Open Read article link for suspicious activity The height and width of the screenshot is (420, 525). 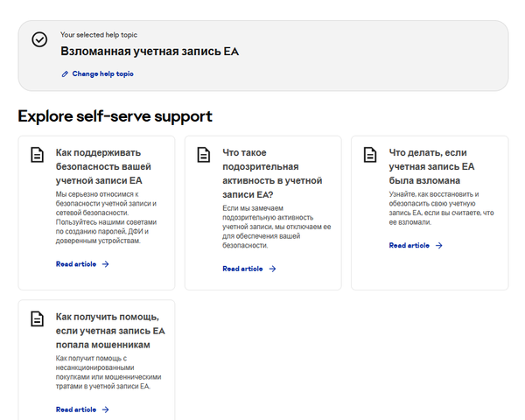click(x=242, y=269)
